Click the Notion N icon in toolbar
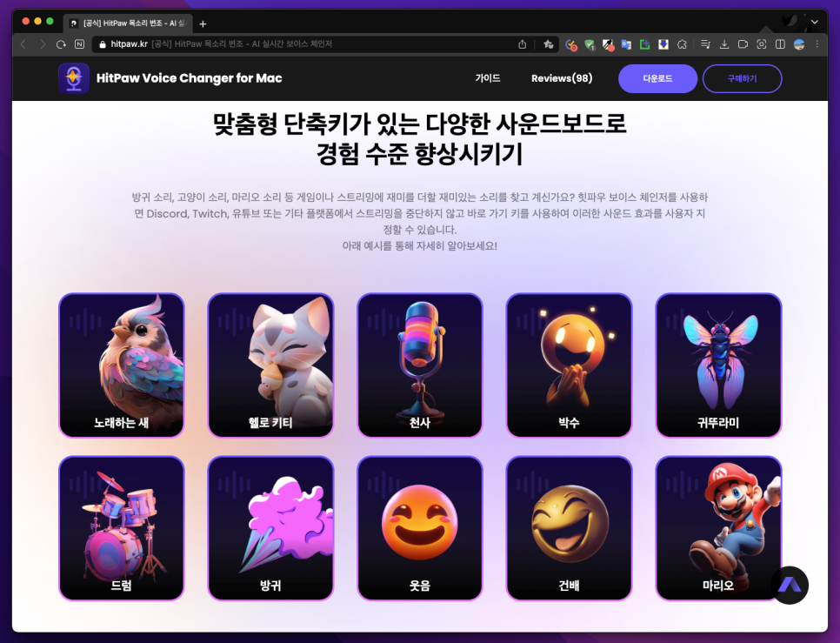 coord(79,44)
